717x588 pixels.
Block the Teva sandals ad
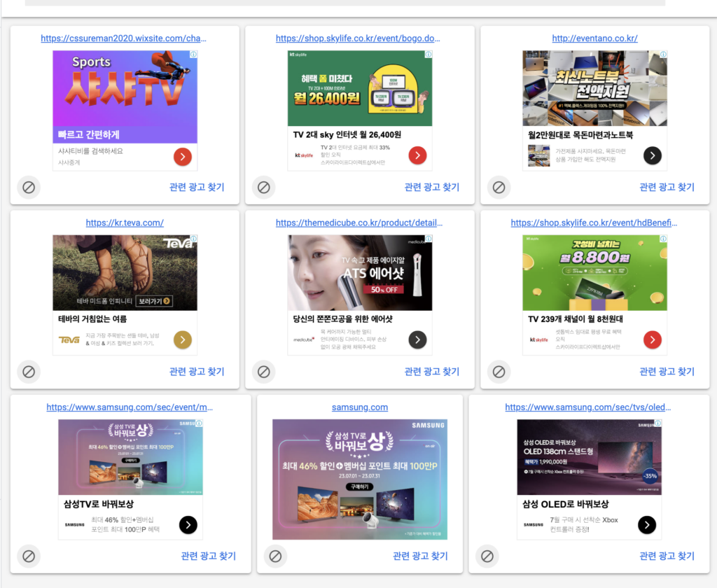29,372
